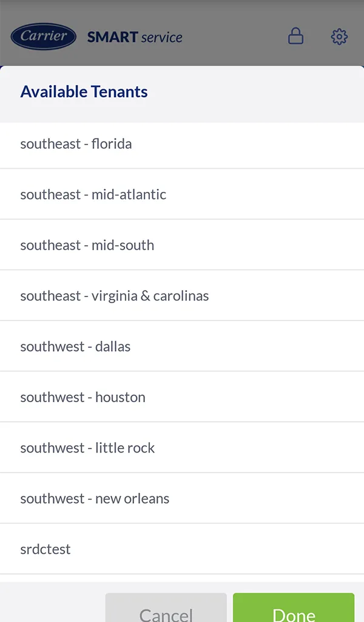364x622 pixels.
Task: Select southwest - little rock tenant
Action: coord(182,448)
